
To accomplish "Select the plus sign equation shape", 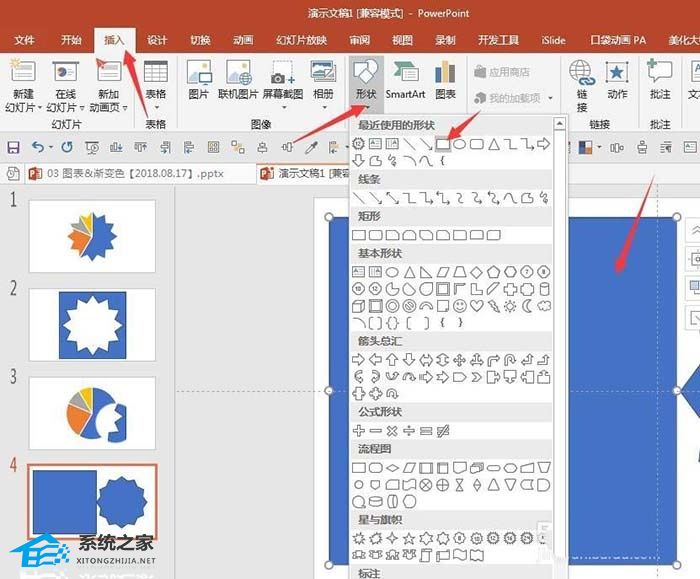I will tap(358, 431).
